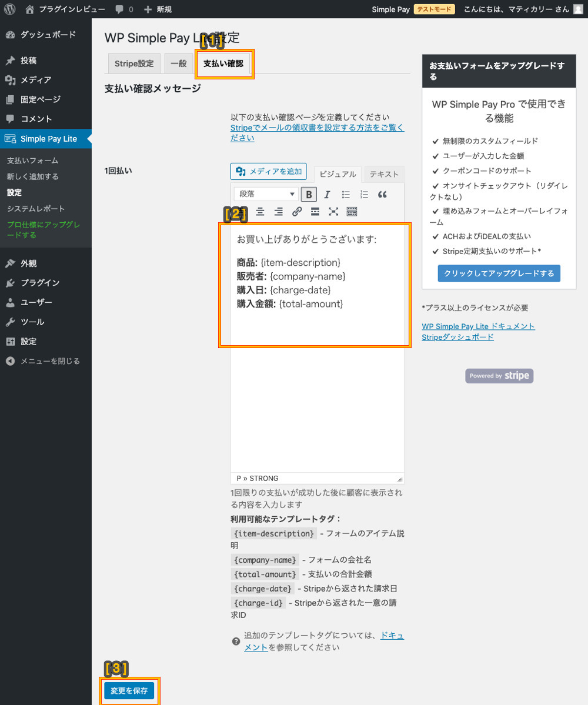The width and height of the screenshot is (588, 705).
Task: Click the help question mark icon
Action: pyautogui.click(x=236, y=641)
